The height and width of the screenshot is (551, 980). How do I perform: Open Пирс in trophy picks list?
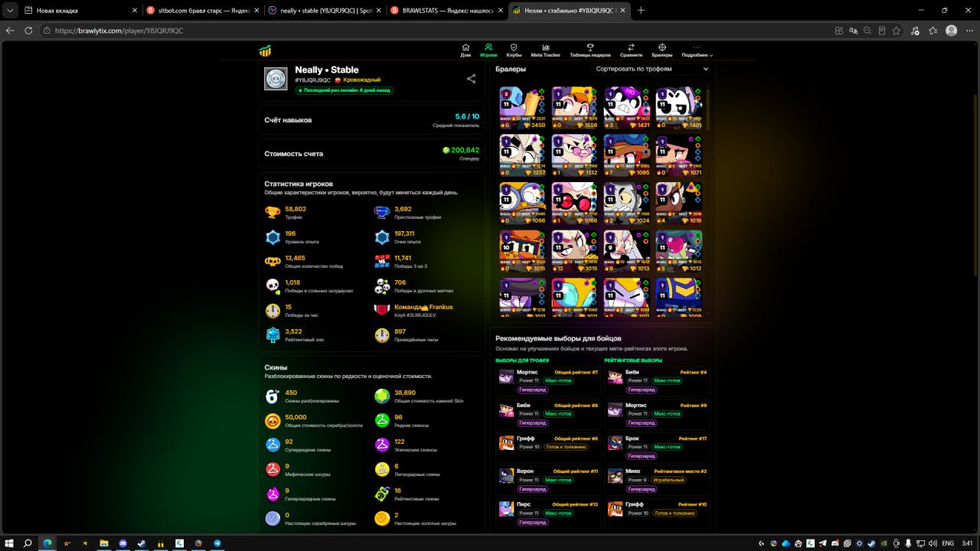pyautogui.click(x=548, y=513)
